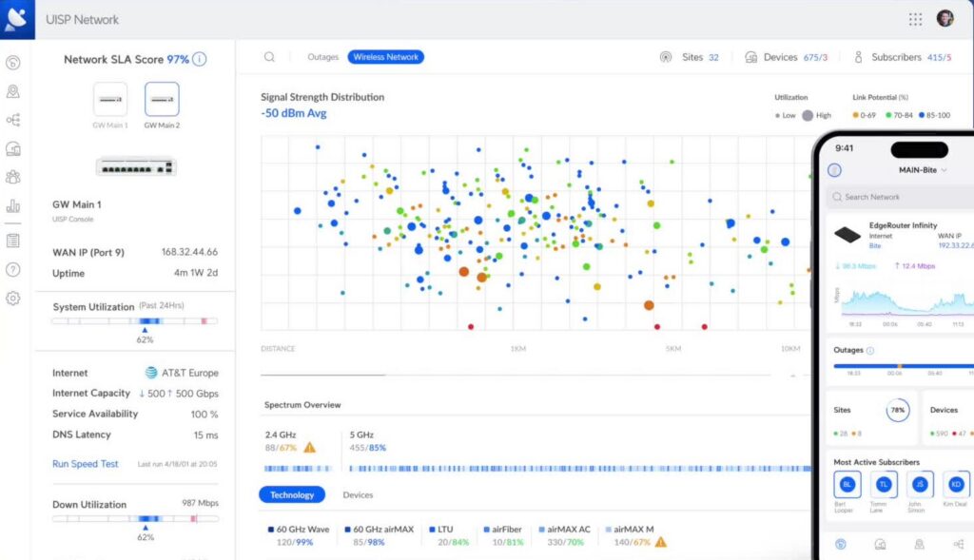Click the 2.4 GHz spectrum bar
Viewport: 974px width, 560px height.
298,469
